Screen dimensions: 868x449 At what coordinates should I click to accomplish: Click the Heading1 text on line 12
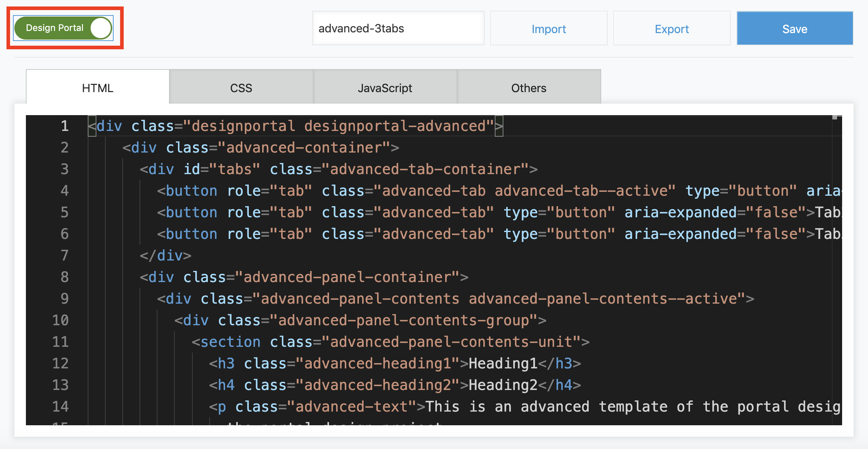[503, 363]
